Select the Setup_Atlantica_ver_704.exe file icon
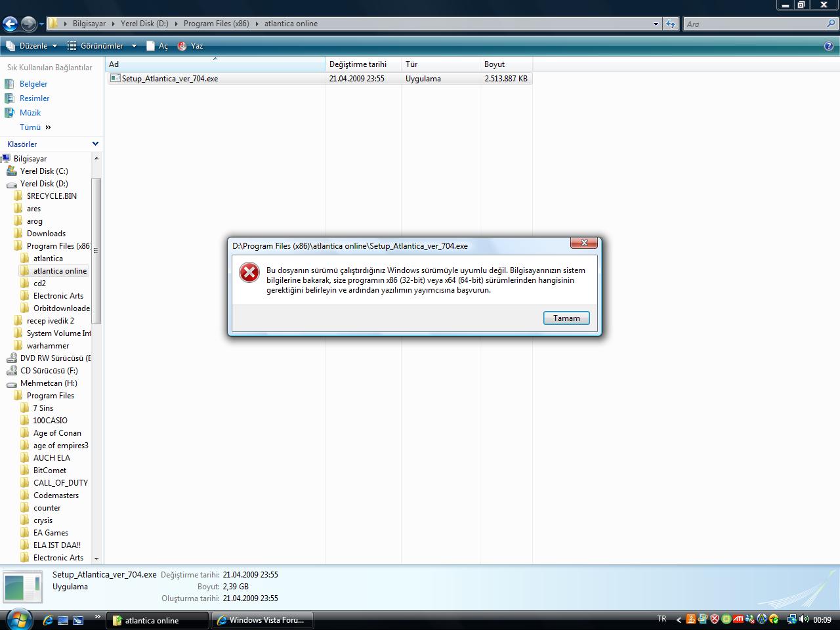The width and height of the screenshot is (840, 630). click(115, 78)
